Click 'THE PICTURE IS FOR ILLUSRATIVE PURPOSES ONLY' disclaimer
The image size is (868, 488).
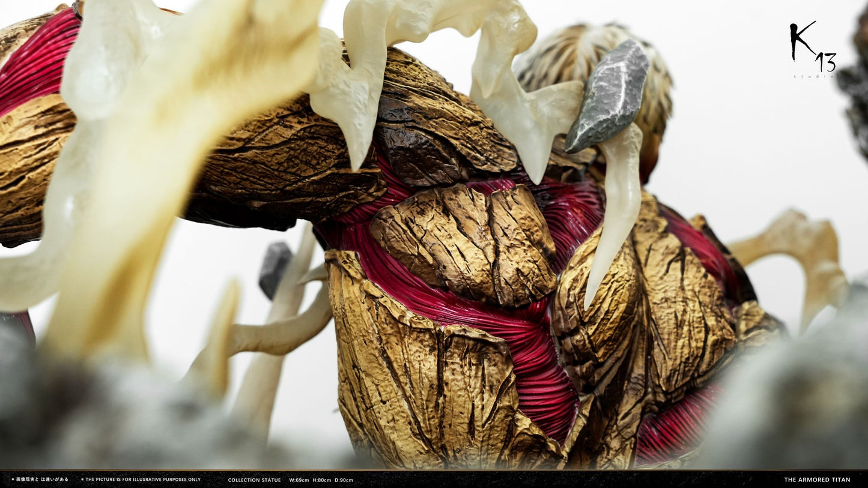pyautogui.click(x=143, y=480)
